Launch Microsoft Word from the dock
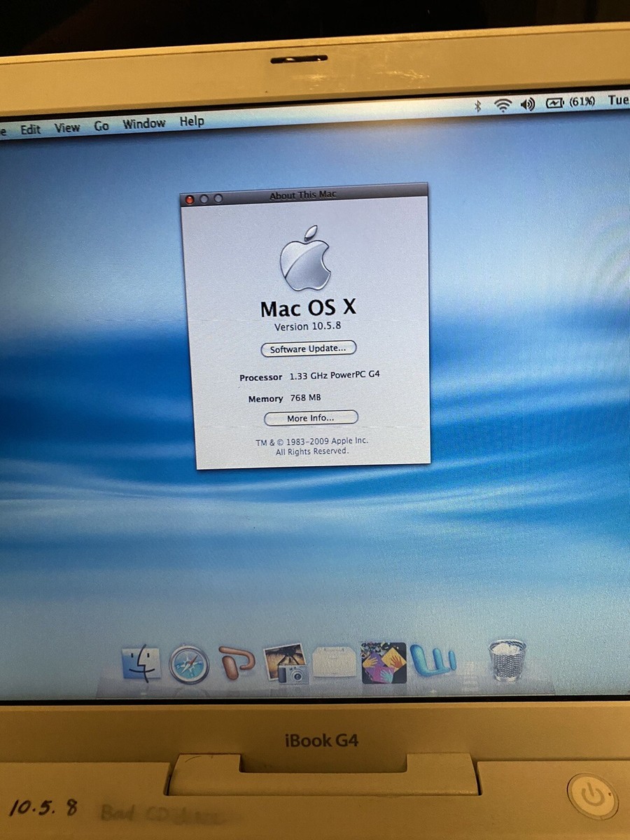Viewport: 630px width, 840px height. [x=433, y=661]
